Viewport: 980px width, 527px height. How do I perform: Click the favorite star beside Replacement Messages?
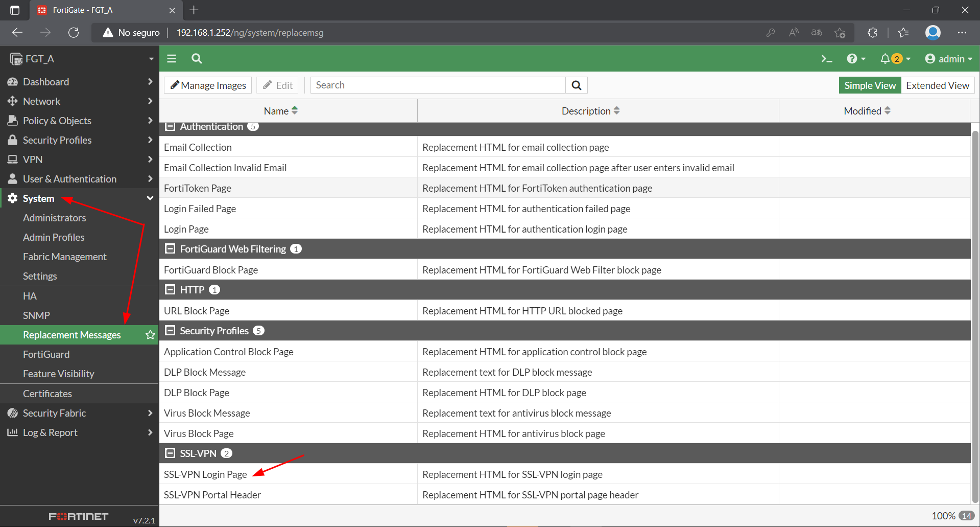pos(150,335)
